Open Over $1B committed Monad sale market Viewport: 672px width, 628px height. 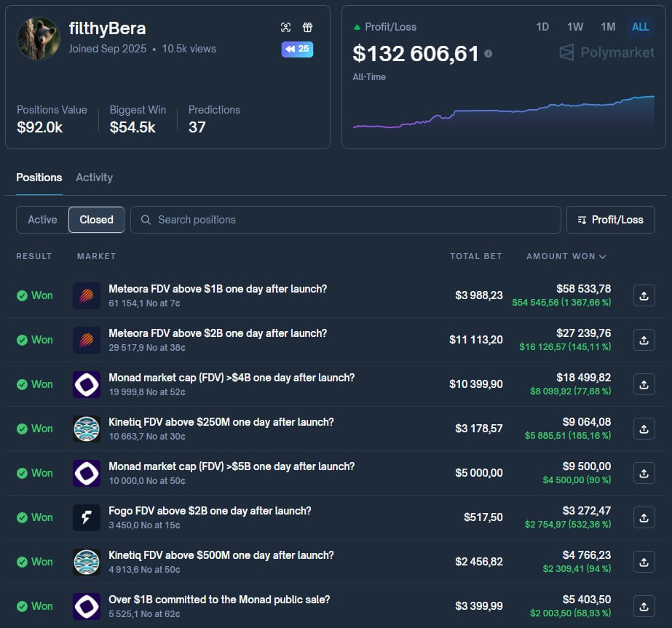pos(219,600)
